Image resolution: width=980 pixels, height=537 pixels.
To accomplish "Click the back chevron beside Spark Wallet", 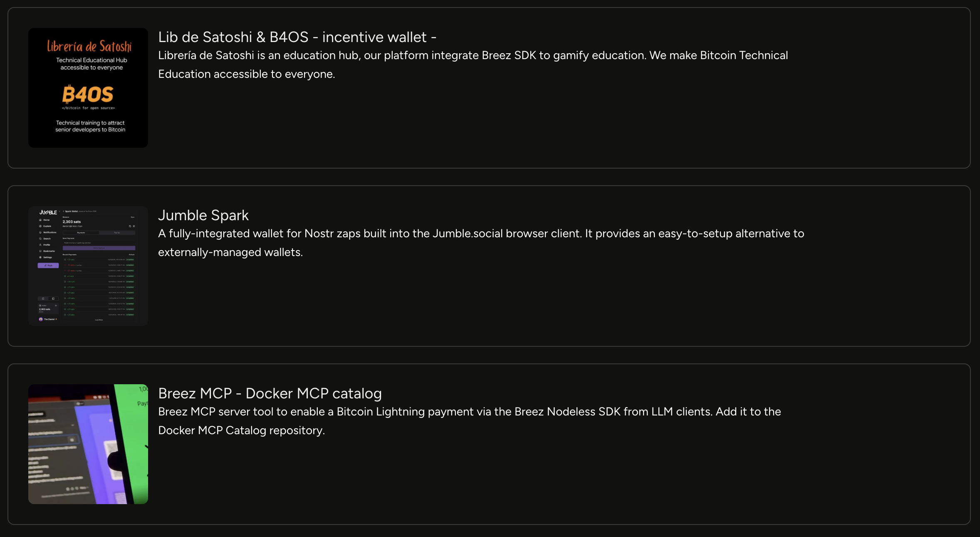I will (63, 211).
